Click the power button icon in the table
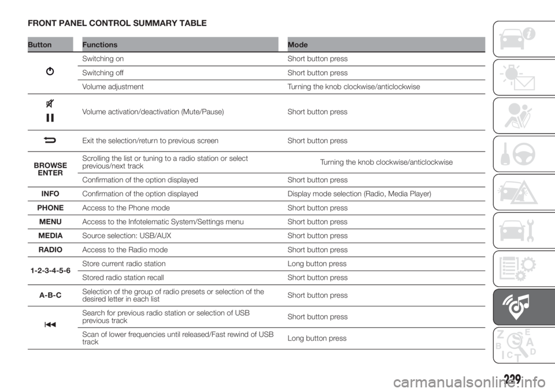 (51, 72)
